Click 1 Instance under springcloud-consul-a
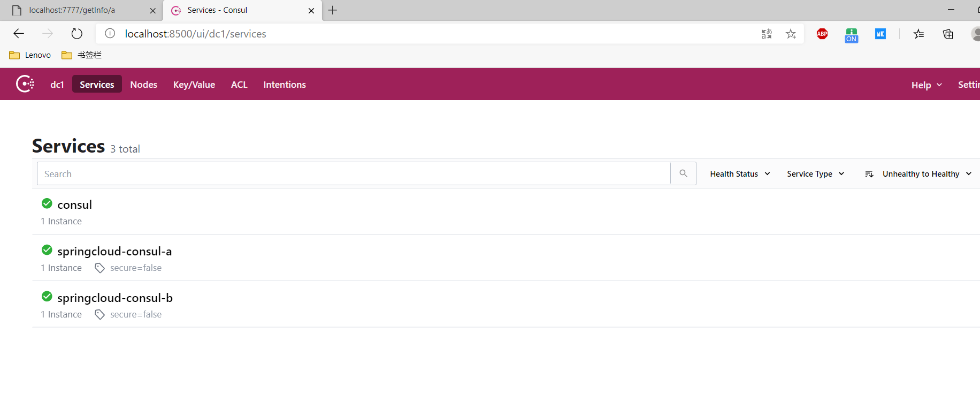980x416 pixels. tap(62, 268)
